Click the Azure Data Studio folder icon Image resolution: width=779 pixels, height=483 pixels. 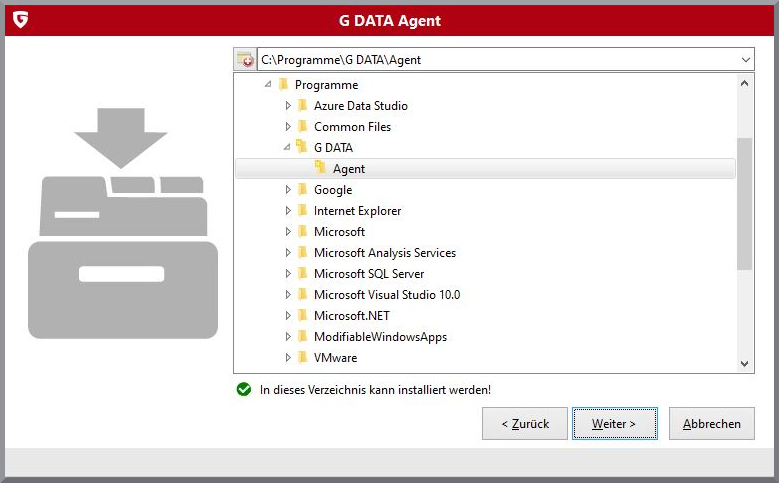pyautogui.click(x=303, y=105)
